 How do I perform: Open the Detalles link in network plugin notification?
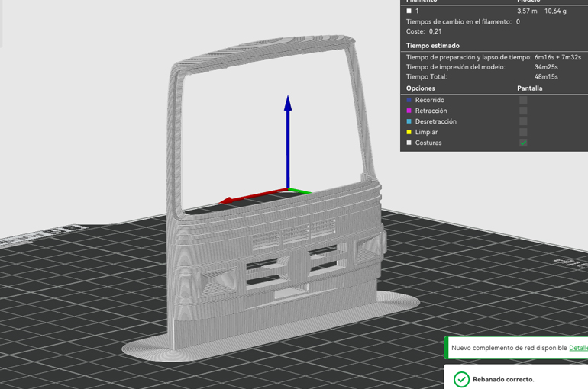click(578, 348)
